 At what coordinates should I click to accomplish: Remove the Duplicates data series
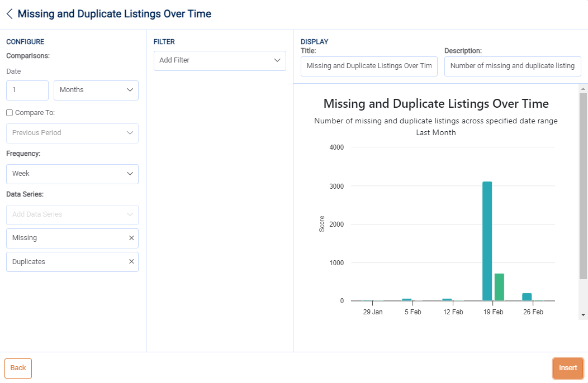(131, 262)
